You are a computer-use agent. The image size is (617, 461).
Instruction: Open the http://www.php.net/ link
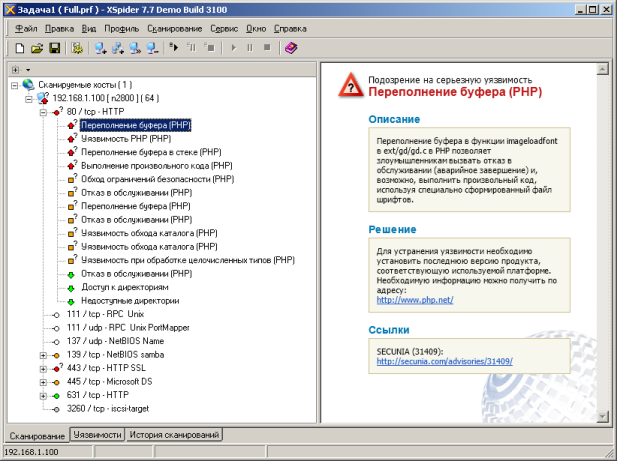click(x=415, y=300)
